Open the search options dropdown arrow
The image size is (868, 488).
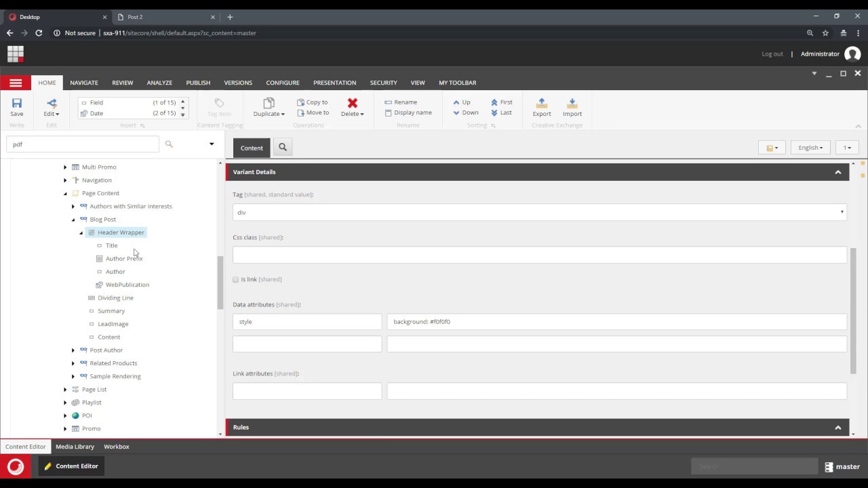(x=212, y=144)
